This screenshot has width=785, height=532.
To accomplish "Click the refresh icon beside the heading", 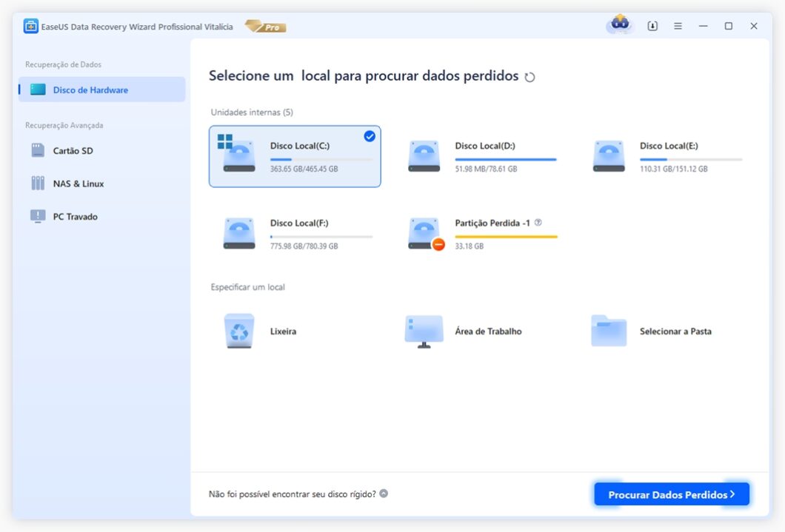I will 530,75.
